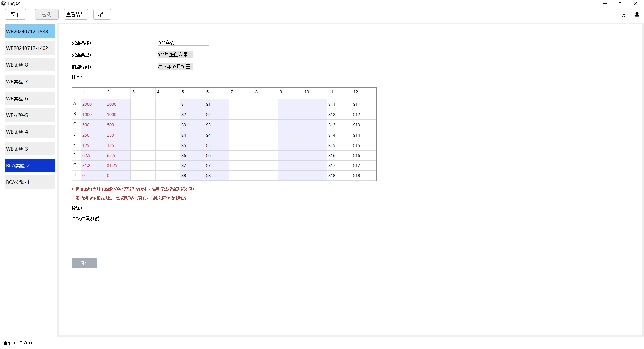Click S6 cell in column 6

click(217, 155)
